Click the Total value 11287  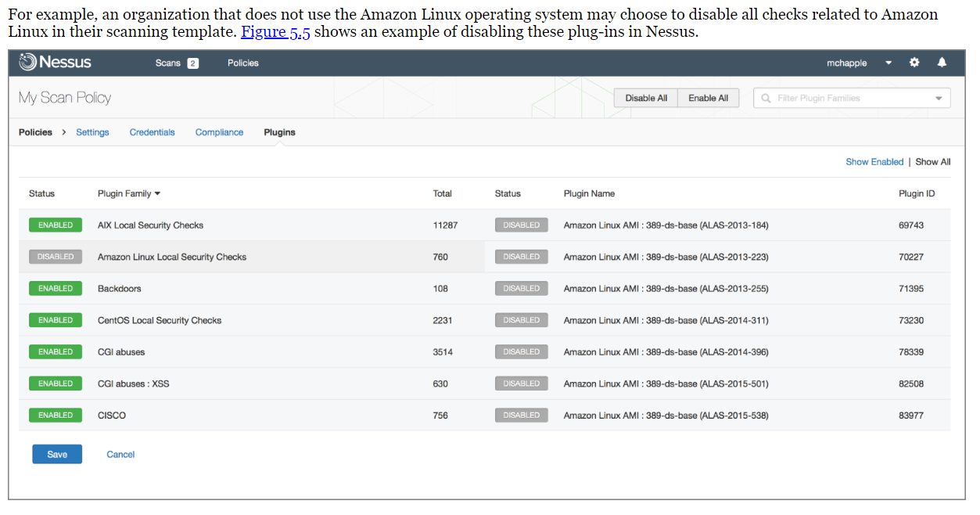[445, 225]
